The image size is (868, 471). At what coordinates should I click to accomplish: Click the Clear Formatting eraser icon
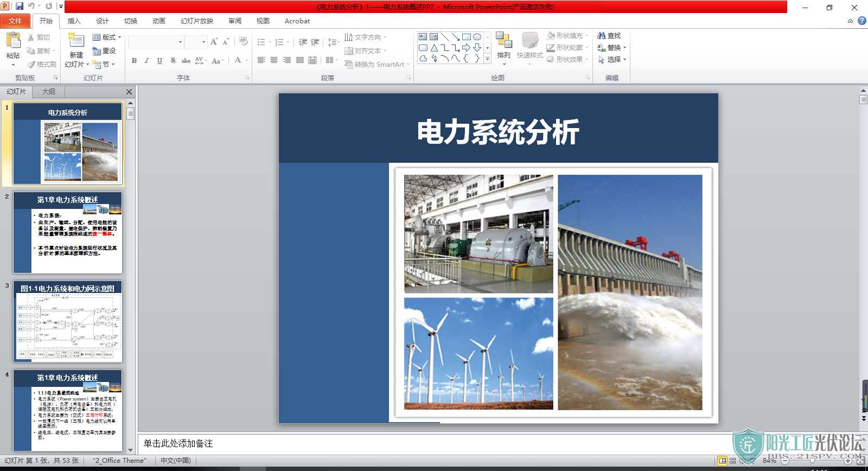coord(243,42)
